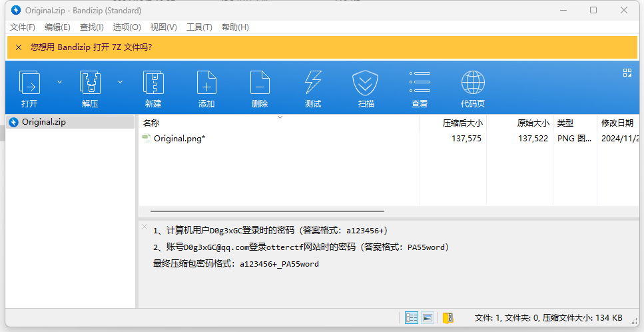This screenshot has width=644, height=332.
Task: Expand the dropdown arrow next to 打开
Action: 59,82
